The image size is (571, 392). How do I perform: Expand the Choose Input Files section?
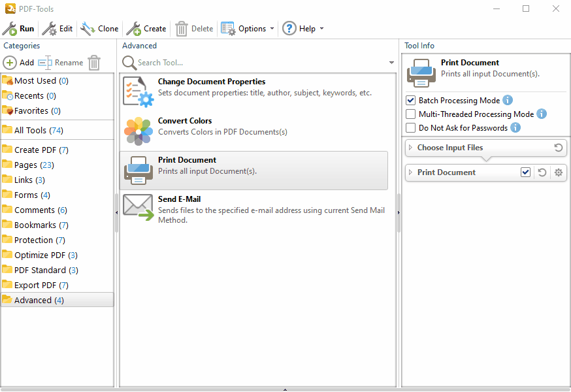coord(410,148)
